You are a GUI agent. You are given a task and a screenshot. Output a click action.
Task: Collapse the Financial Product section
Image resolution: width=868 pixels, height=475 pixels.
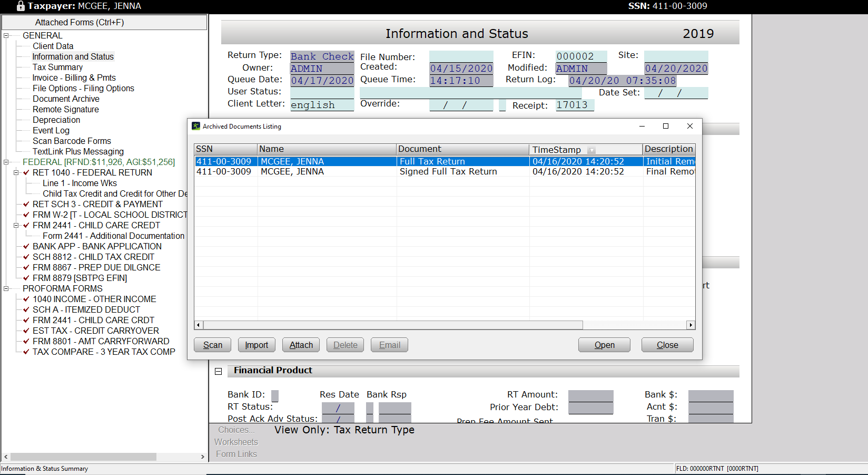218,371
